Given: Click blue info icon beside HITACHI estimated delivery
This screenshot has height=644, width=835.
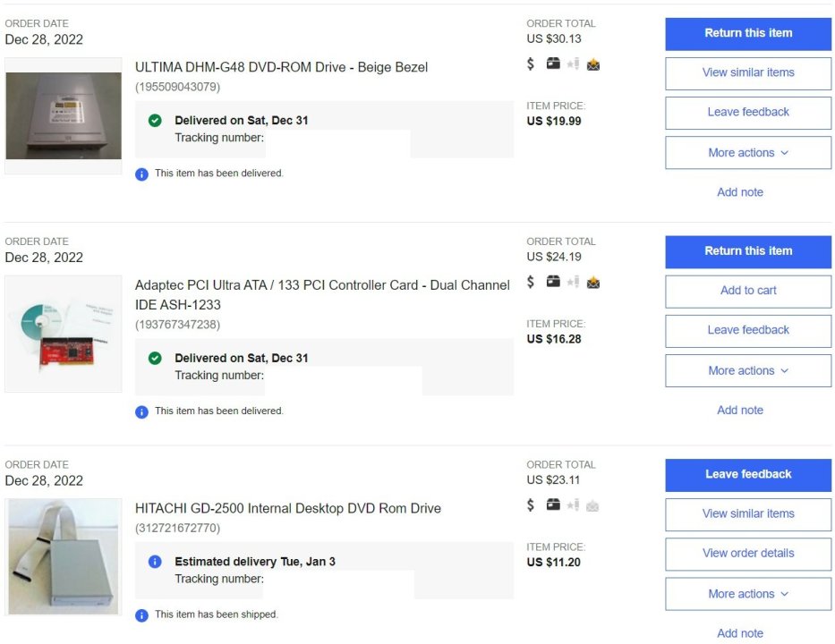Looking at the screenshot, I should coord(155,562).
